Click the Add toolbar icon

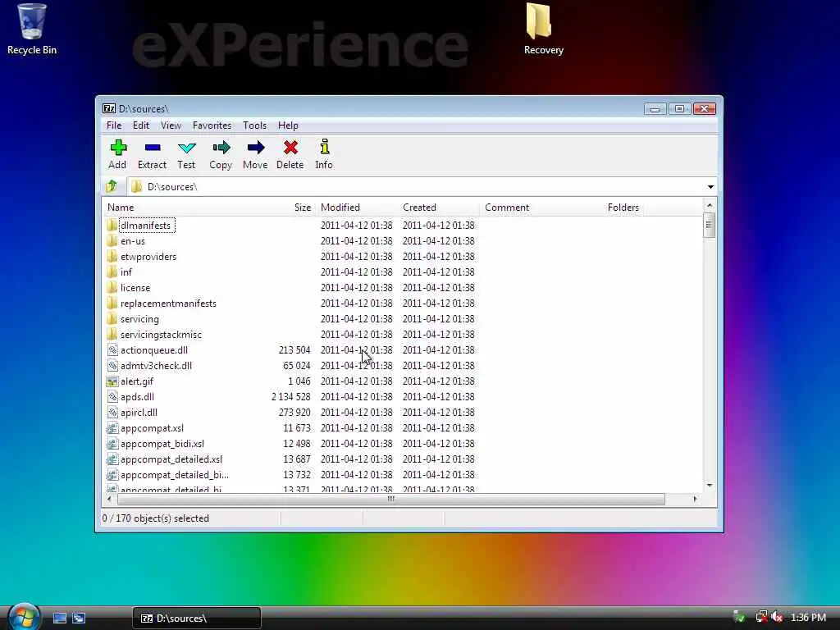tap(118, 148)
